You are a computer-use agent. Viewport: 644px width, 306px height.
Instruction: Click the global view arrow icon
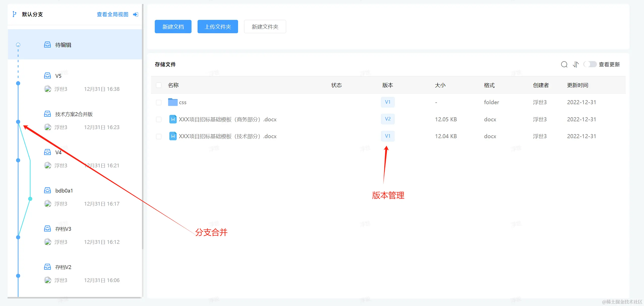coord(135,14)
